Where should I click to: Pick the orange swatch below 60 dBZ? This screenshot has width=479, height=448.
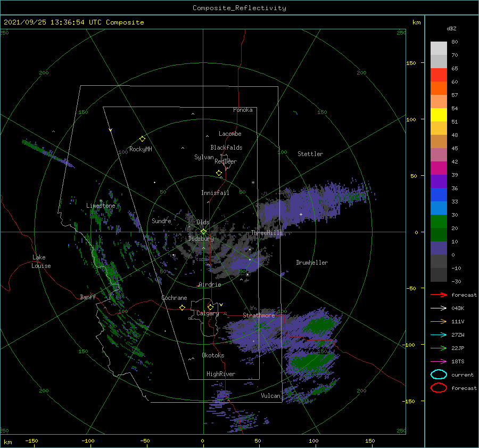click(439, 88)
